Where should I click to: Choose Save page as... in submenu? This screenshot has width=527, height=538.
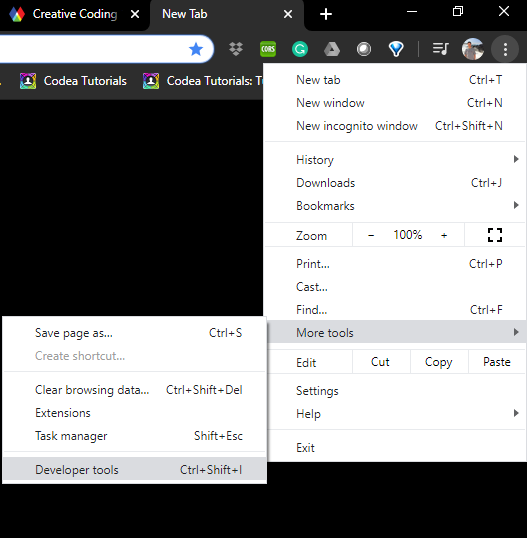pyautogui.click(x=134, y=333)
